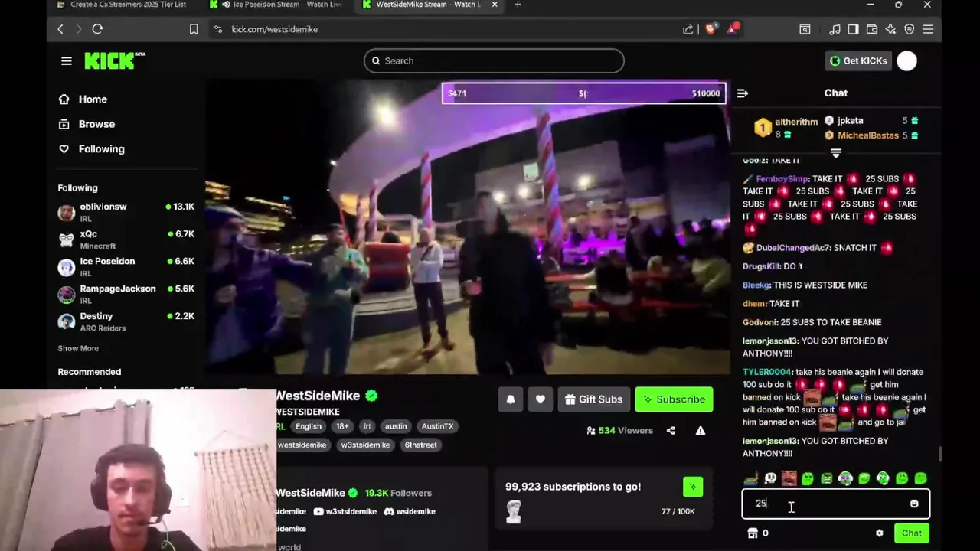Click the notification bell for WestSideMike
This screenshot has width=980, height=551.
coord(511,399)
